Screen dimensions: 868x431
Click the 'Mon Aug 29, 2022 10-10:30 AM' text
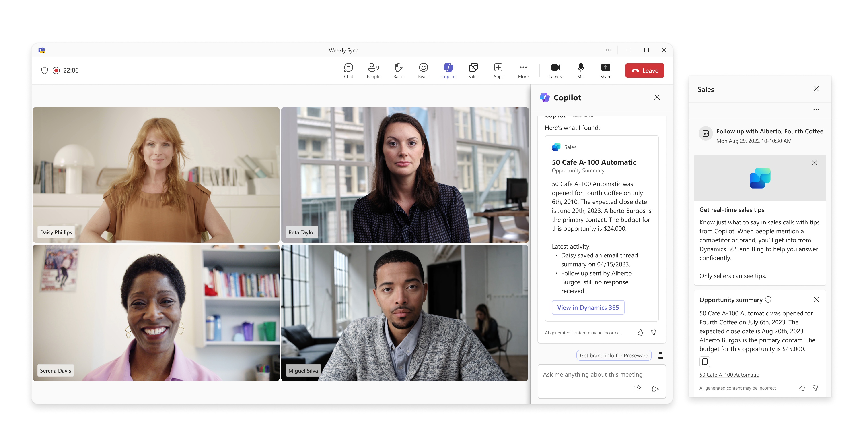753,141
